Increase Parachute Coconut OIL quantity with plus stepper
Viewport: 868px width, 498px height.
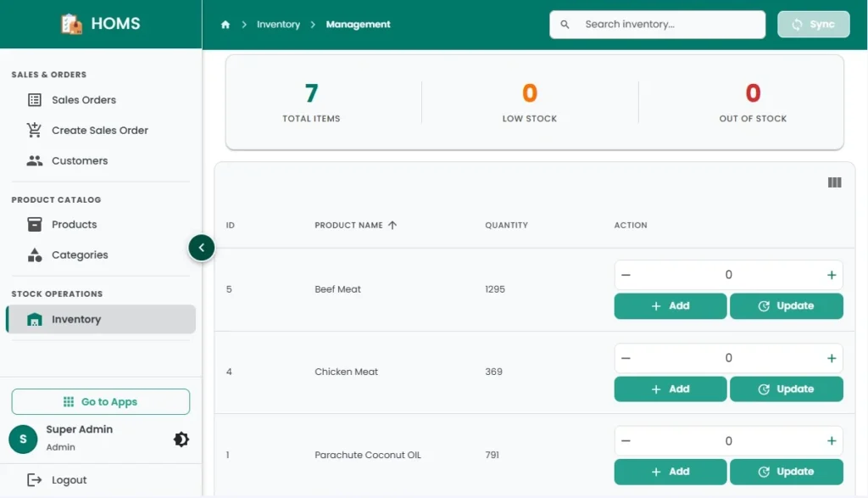coord(832,440)
